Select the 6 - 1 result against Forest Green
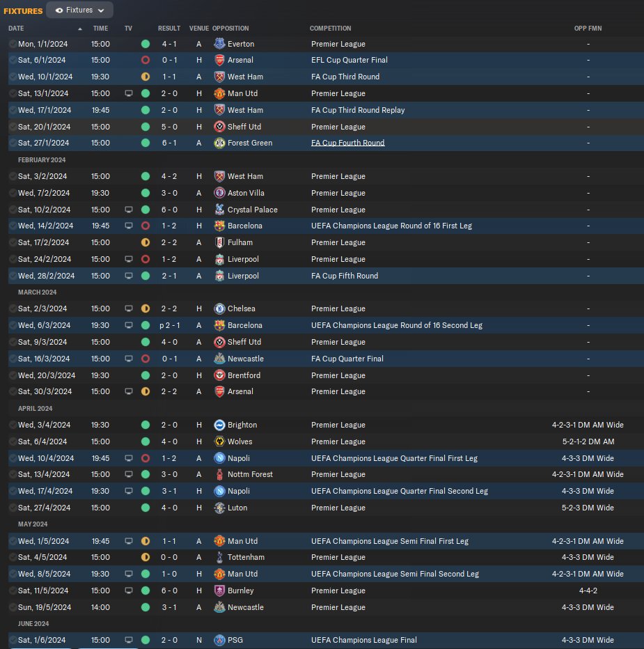644x649 pixels. 169,143
